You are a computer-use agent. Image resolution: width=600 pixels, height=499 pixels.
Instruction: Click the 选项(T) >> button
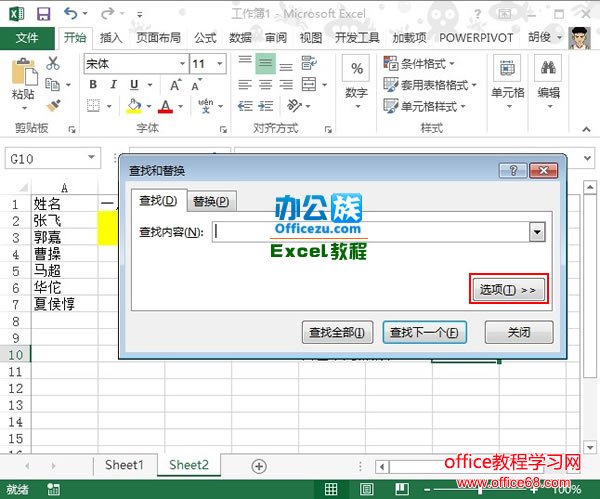pos(509,290)
